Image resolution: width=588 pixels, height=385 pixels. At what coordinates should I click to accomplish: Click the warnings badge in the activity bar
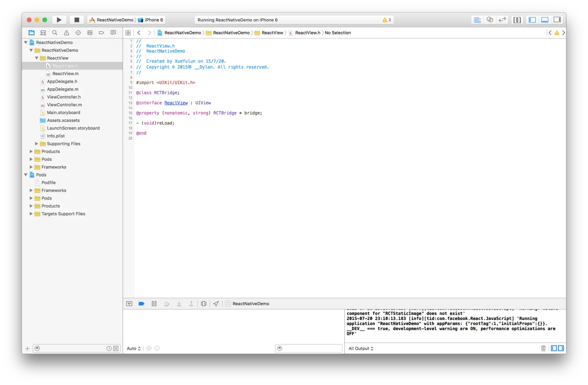click(x=387, y=20)
